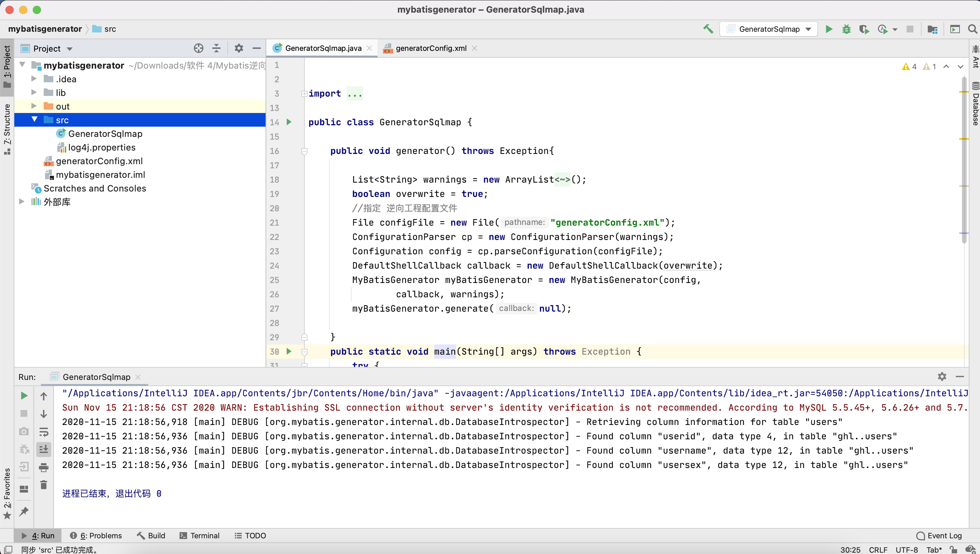The height and width of the screenshot is (554, 980).
Task: Hide the Run tool window
Action: (960, 377)
